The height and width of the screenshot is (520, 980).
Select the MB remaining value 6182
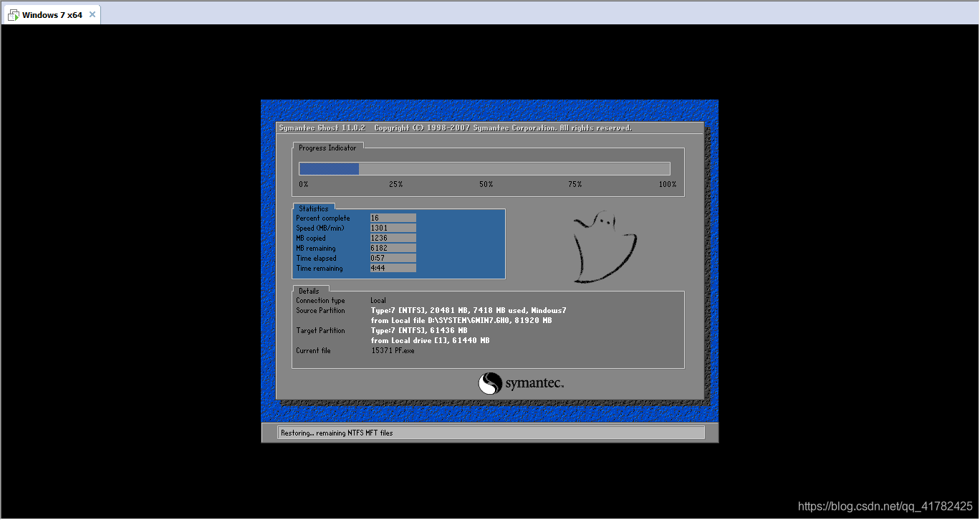click(393, 248)
